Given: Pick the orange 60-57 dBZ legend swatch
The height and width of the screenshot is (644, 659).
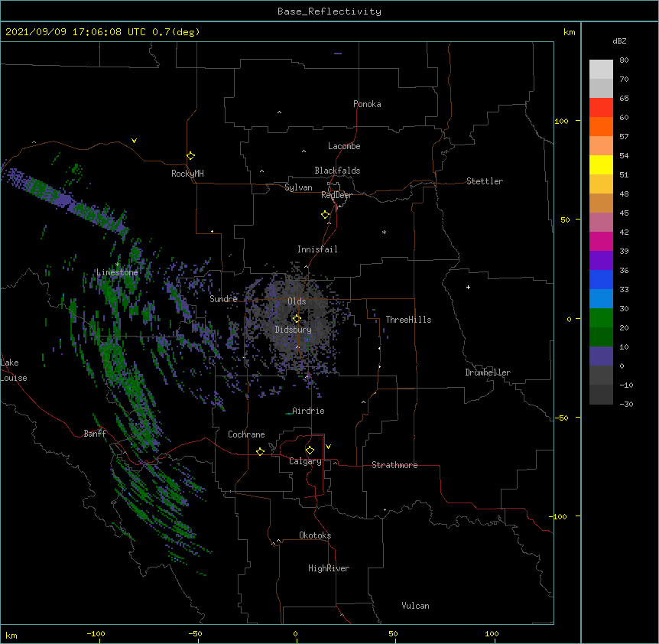Looking at the screenshot, I should pyautogui.click(x=601, y=126).
